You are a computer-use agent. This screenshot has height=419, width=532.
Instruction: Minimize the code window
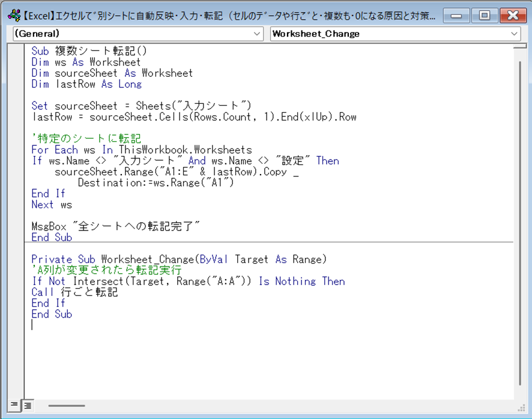[x=461, y=15]
